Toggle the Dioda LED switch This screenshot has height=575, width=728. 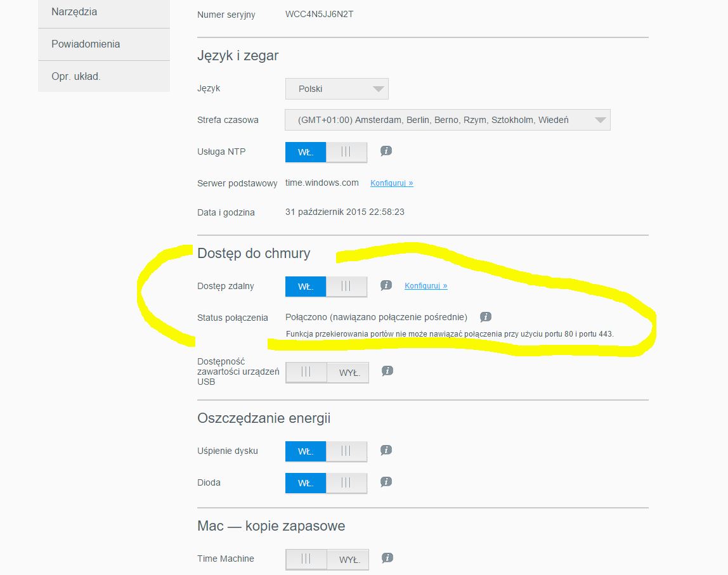[326, 483]
